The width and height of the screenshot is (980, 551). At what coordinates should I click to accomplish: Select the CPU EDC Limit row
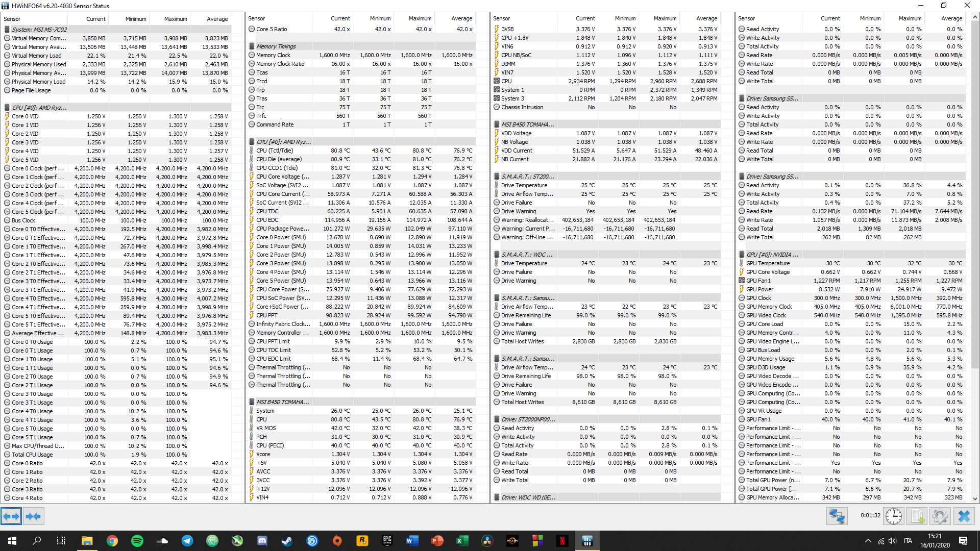point(361,359)
